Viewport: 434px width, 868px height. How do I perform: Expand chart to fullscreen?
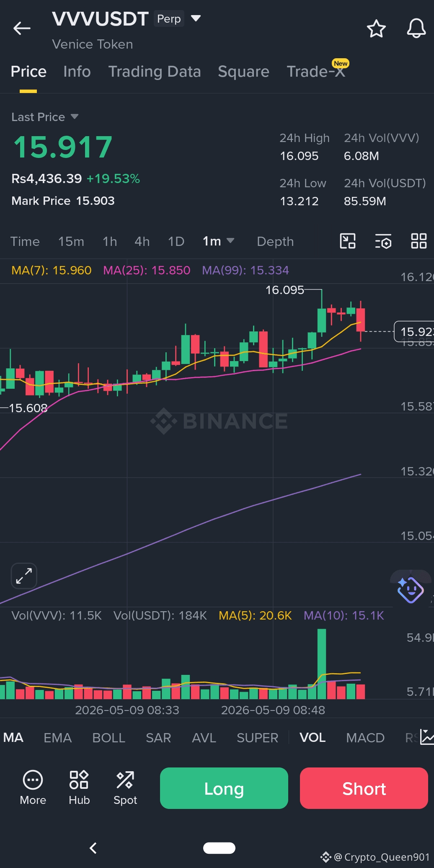coord(24,576)
